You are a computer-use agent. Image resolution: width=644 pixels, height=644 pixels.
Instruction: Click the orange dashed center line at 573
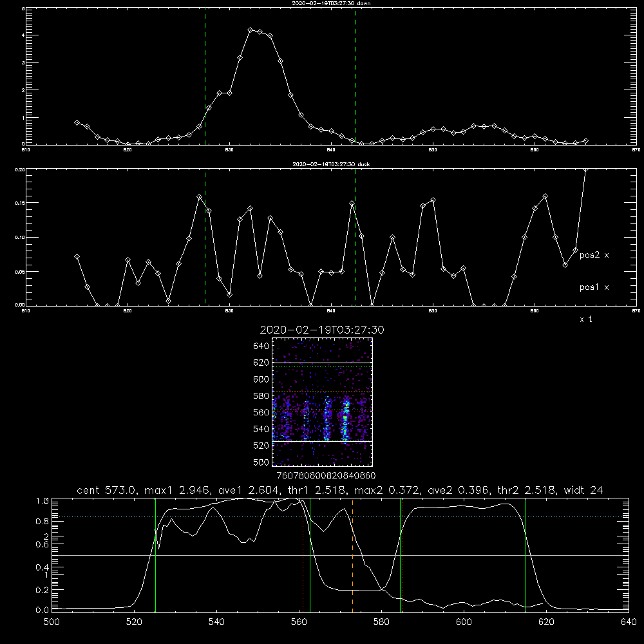point(352,554)
